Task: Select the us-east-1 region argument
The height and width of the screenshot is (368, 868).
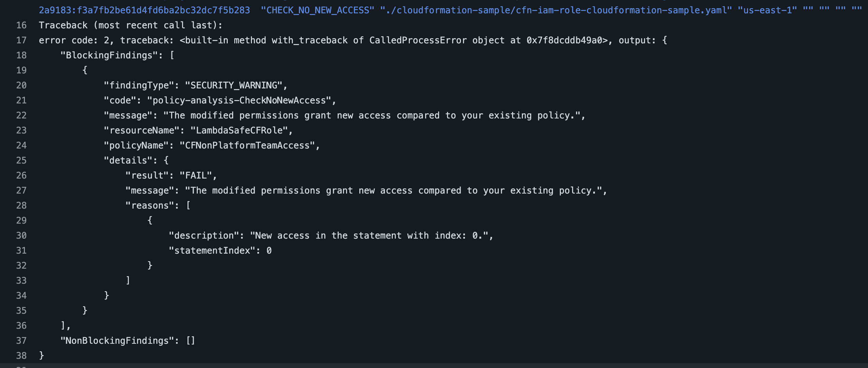Action: coord(767,10)
